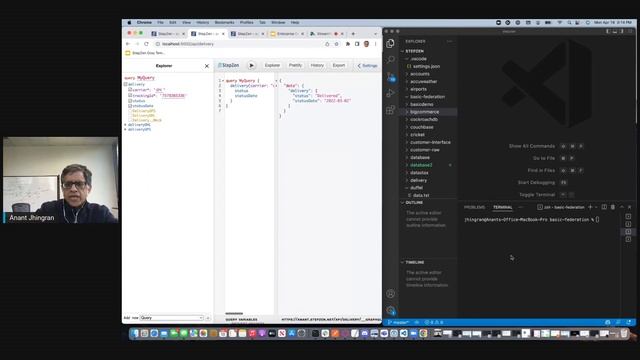
Task: Open the Apple menu
Action: [129, 22]
